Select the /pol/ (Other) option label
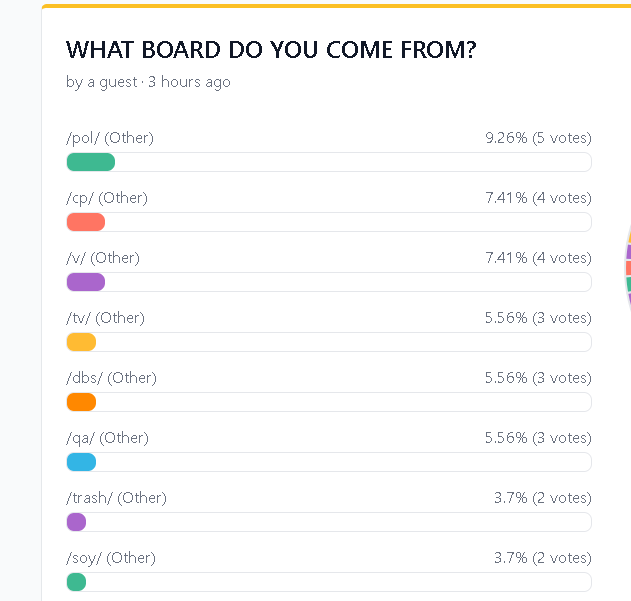631x601 pixels. coord(110,138)
